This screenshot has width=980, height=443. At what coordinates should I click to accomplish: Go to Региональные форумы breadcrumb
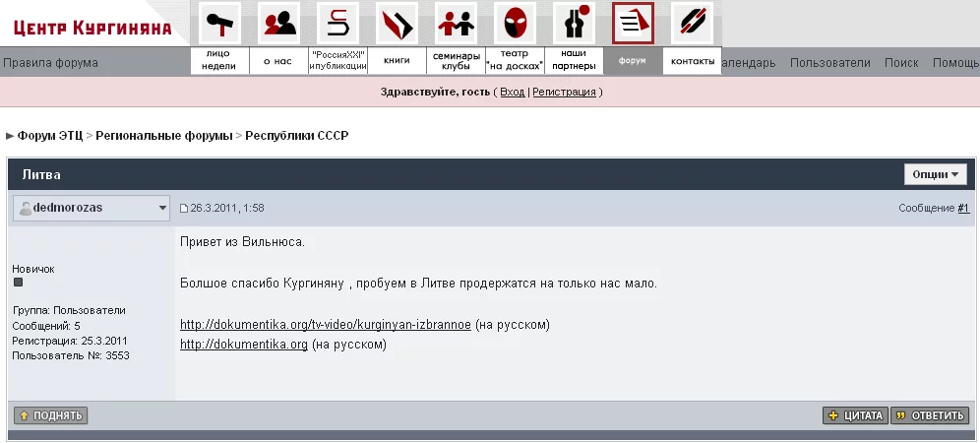tap(163, 136)
